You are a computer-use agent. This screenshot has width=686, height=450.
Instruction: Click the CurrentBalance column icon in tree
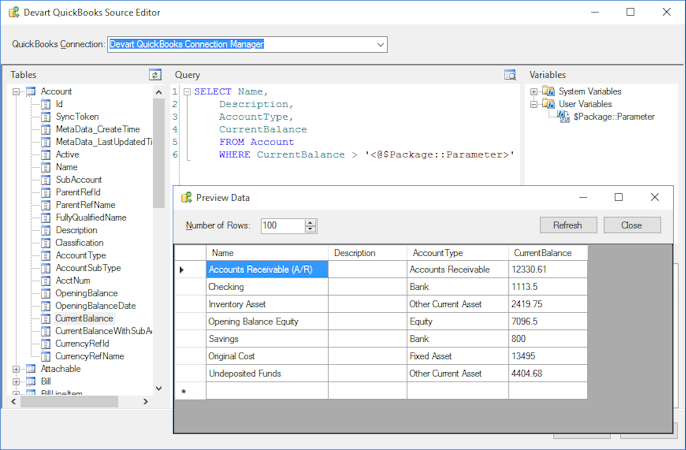(x=45, y=318)
